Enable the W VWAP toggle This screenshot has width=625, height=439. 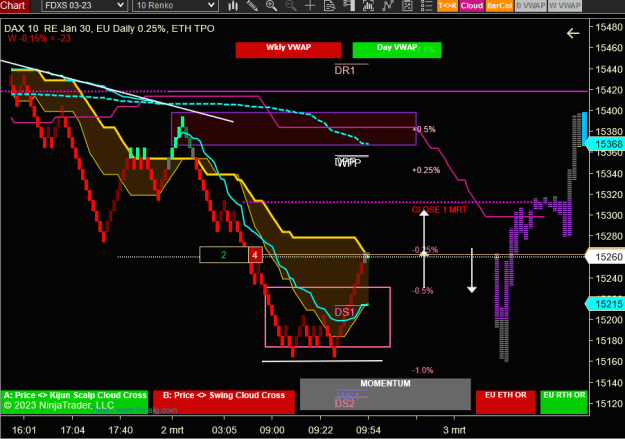pyautogui.click(x=564, y=6)
